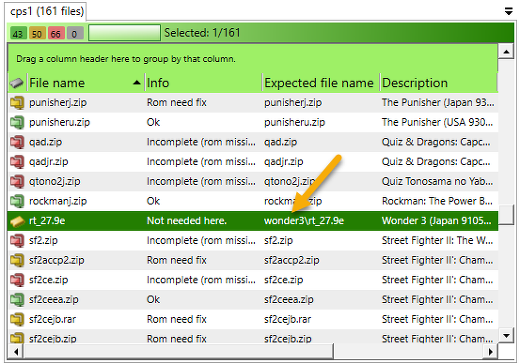520x364 pixels.
Task: Sort by the Description column header
Action: 438,83
